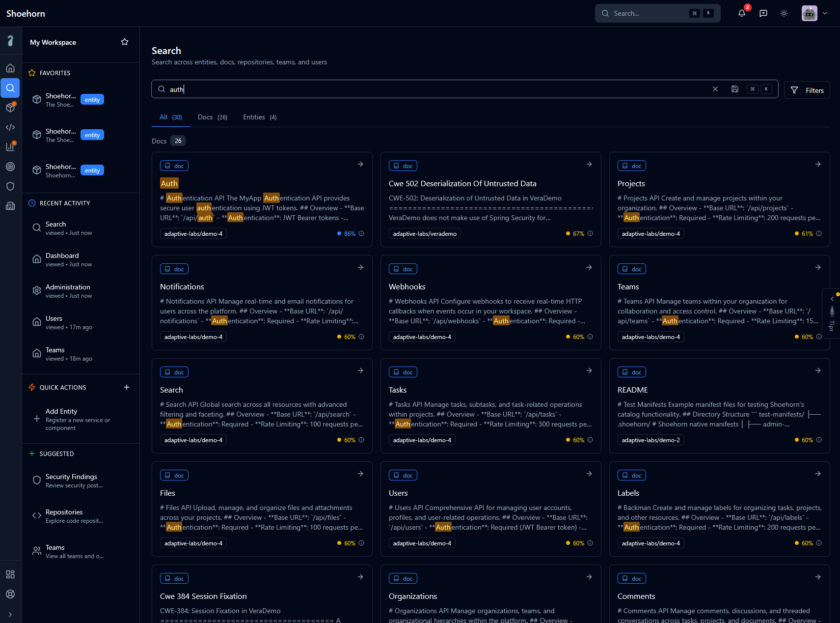Open the code brackets icon in left rail
The width and height of the screenshot is (840, 623).
click(10, 127)
